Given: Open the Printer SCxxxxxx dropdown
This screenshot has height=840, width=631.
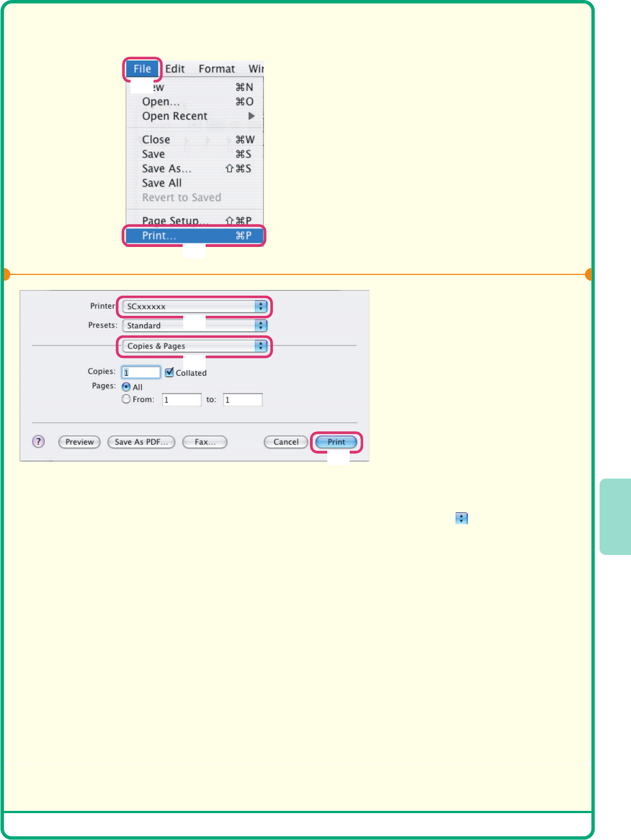Looking at the screenshot, I should click(x=194, y=306).
